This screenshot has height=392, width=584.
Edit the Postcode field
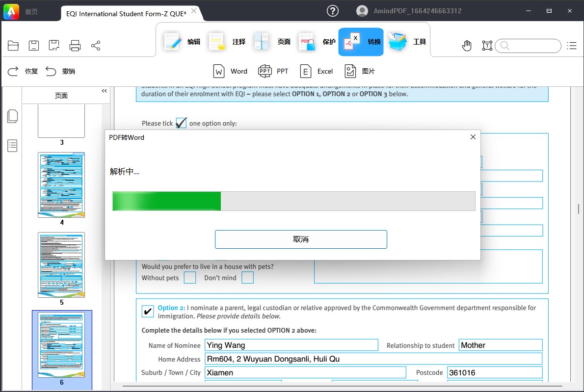(495, 373)
